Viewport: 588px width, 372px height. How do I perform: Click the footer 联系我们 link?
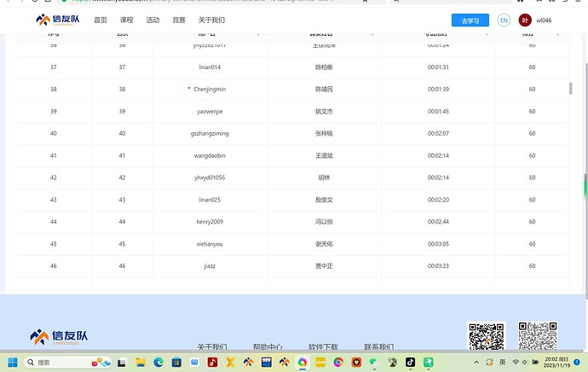point(378,347)
